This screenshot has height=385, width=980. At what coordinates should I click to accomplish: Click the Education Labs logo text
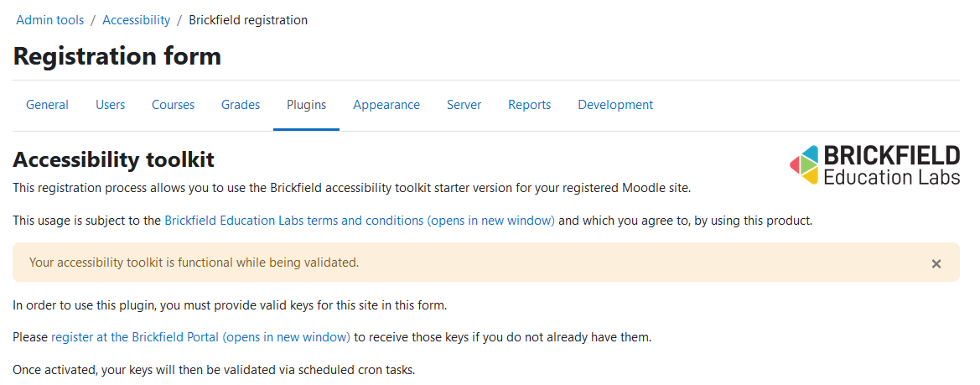(x=891, y=176)
